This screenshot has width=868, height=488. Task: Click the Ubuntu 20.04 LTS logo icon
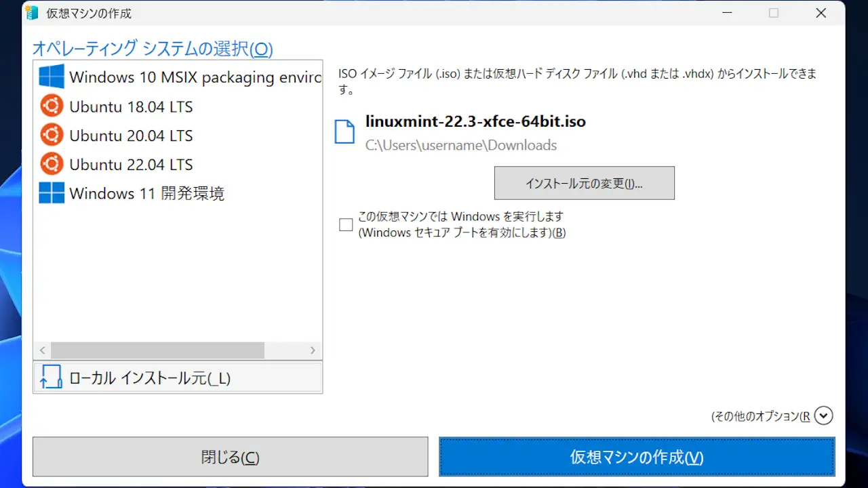52,136
